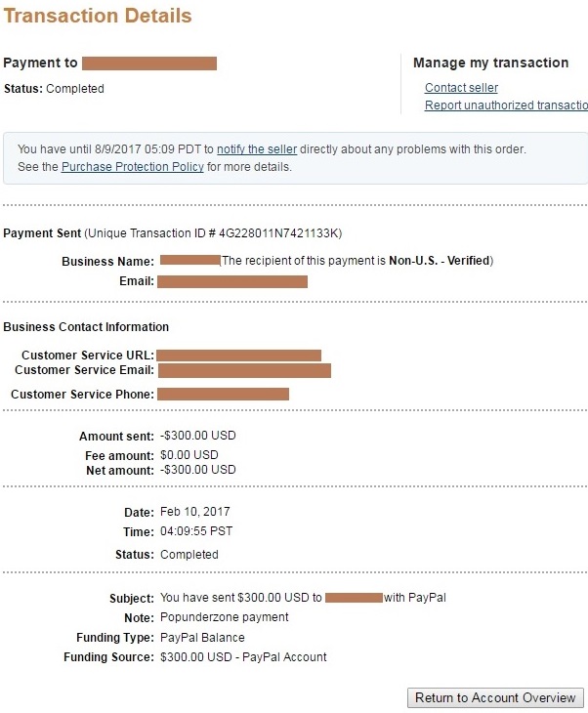Viewport: 588px width, 713px height.
Task: Follow the notify the seller link
Action: point(257,149)
